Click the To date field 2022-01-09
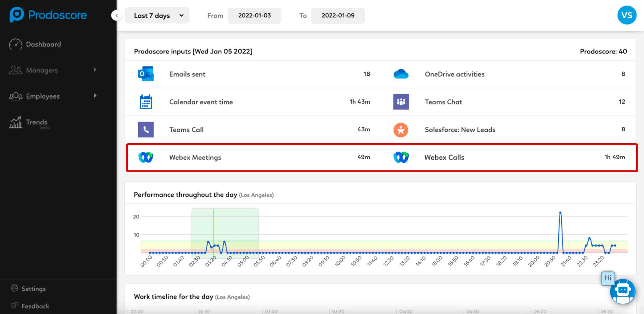The image size is (644, 314). coord(338,15)
